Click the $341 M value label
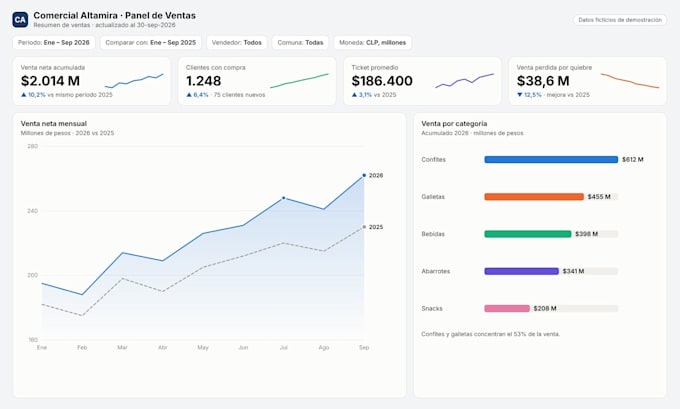This screenshot has height=409, width=680. point(573,272)
